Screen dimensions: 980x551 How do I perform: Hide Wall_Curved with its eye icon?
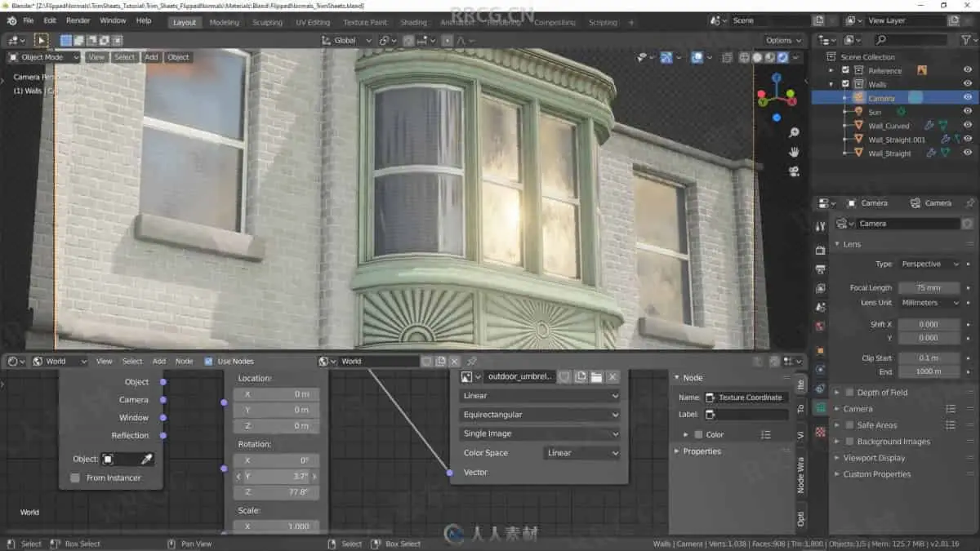coord(968,126)
